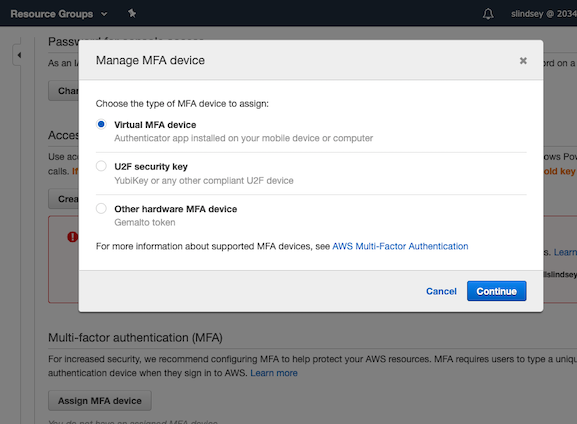The height and width of the screenshot is (424, 577).
Task: Click the red error warning icon
Action: click(72, 237)
